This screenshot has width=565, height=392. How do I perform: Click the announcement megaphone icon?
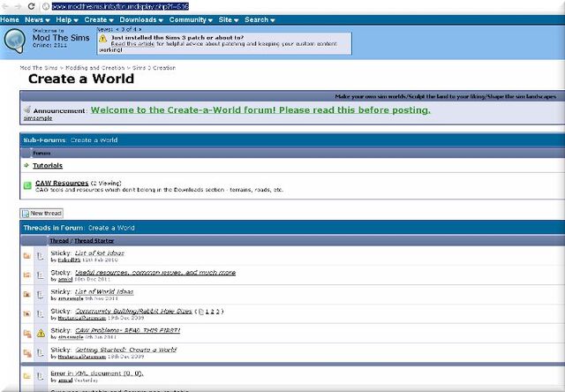27,109
